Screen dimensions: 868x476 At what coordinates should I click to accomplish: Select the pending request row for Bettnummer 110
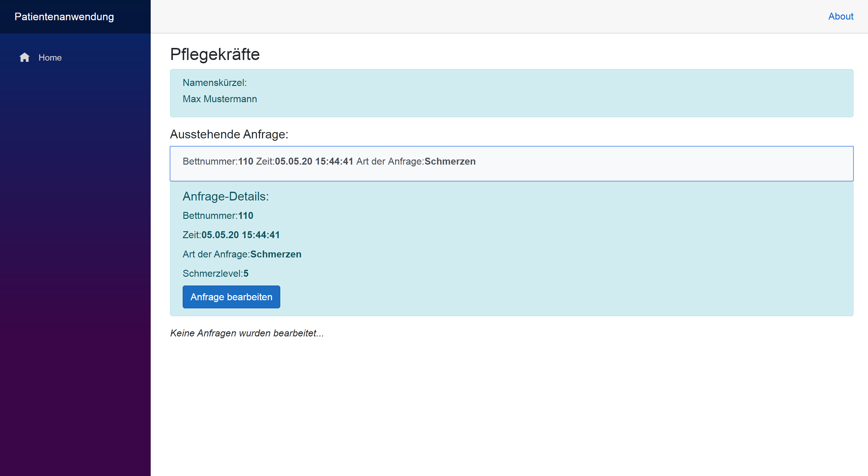click(511, 163)
